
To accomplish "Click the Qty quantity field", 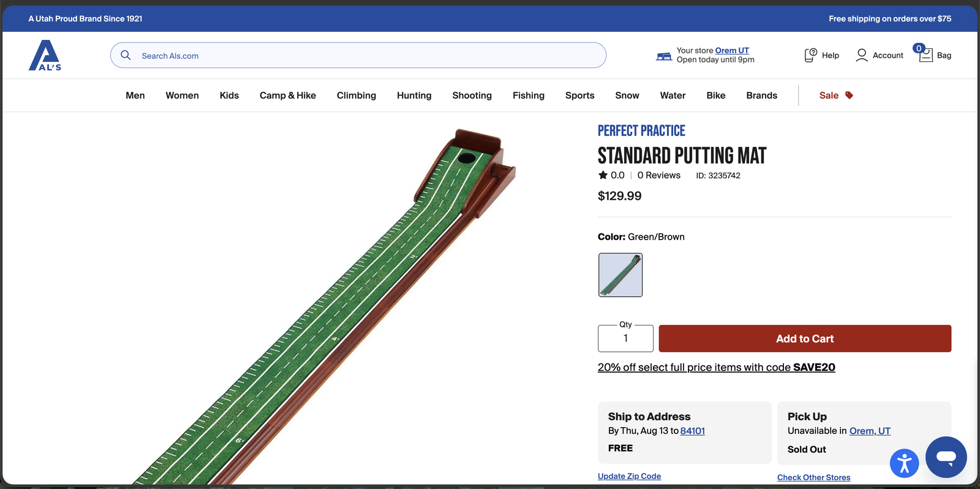I will 625,338.
